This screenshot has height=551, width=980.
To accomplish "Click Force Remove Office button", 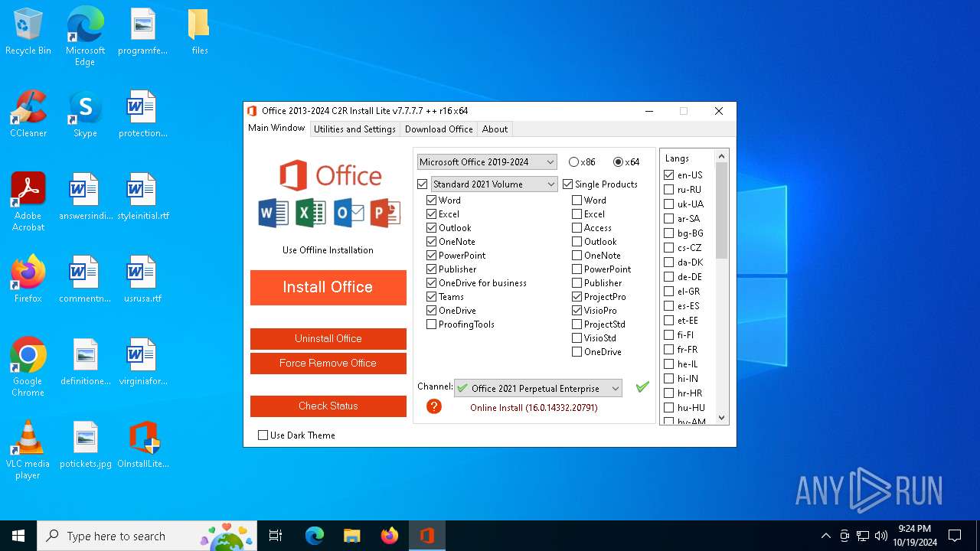I will point(328,363).
